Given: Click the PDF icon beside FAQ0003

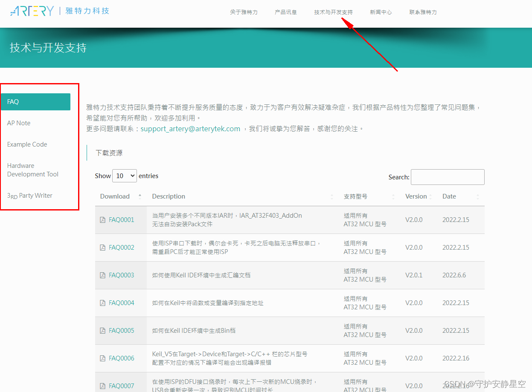Looking at the screenshot, I should pyautogui.click(x=102, y=275).
